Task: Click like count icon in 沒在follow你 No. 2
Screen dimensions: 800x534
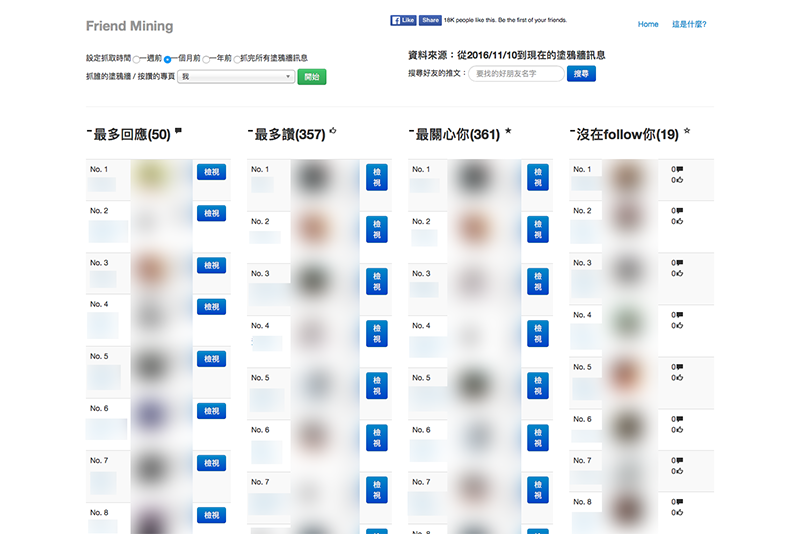Action: [x=678, y=221]
